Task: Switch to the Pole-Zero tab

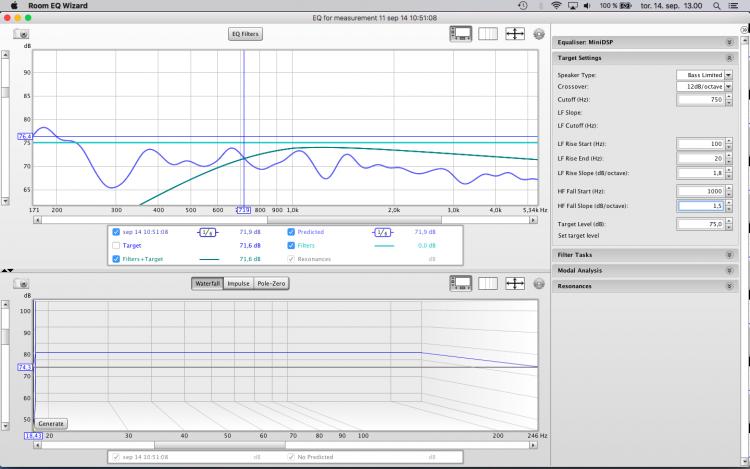Action: tap(271, 284)
